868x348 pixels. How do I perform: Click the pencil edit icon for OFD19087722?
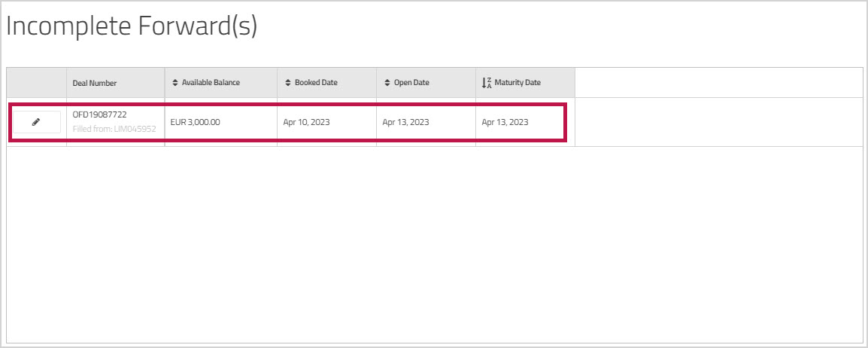(37, 122)
